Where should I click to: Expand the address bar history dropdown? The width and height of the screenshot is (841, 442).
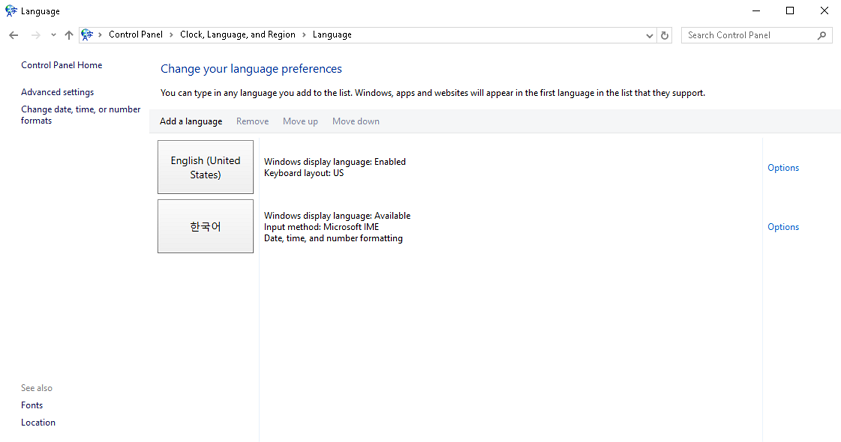(650, 35)
